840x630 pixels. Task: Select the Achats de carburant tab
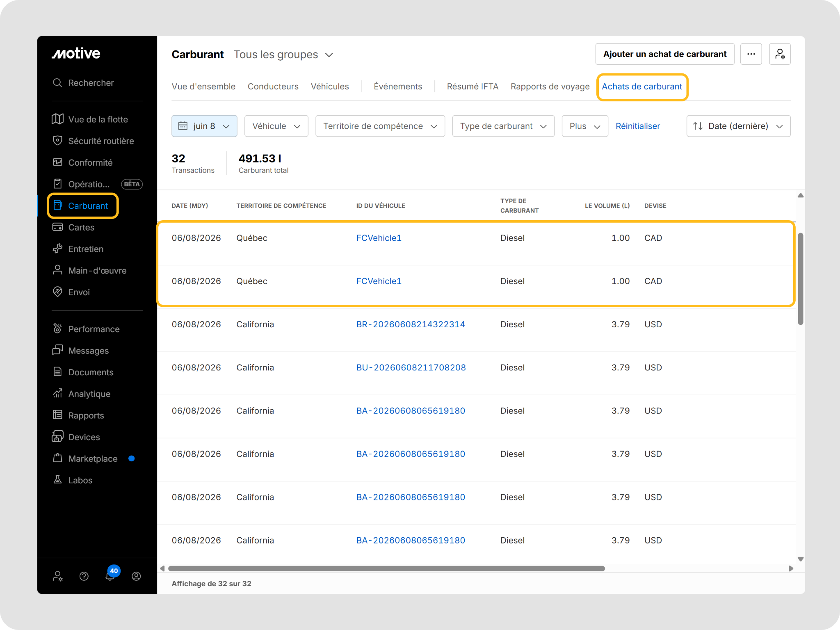pos(642,87)
